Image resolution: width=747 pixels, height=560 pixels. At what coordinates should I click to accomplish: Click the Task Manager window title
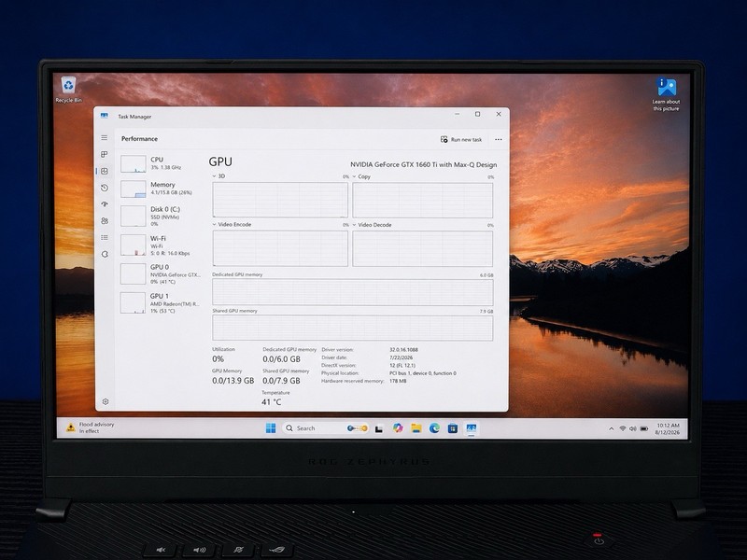point(134,117)
